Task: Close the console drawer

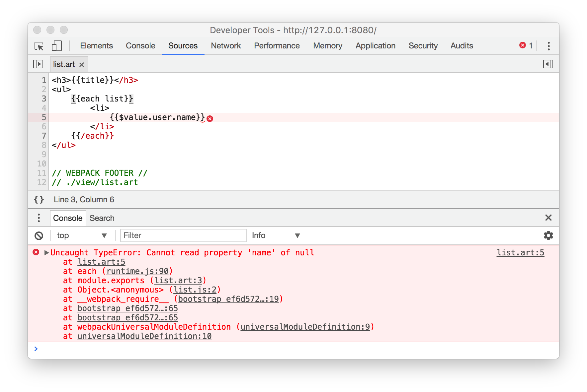Action: click(x=548, y=218)
